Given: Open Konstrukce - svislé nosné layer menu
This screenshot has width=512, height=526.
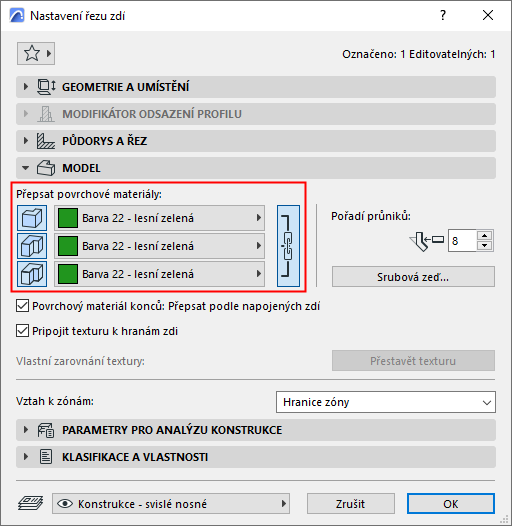Looking at the screenshot, I should 171,504.
